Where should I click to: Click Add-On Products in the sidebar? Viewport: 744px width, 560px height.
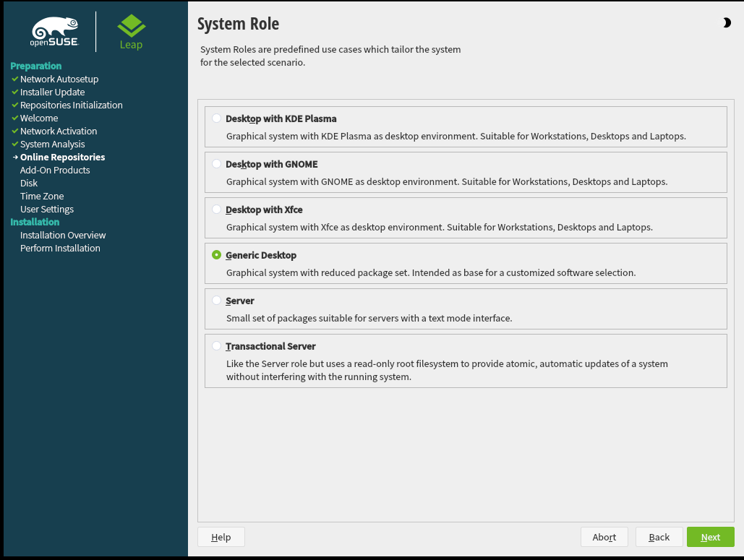click(55, 170)
